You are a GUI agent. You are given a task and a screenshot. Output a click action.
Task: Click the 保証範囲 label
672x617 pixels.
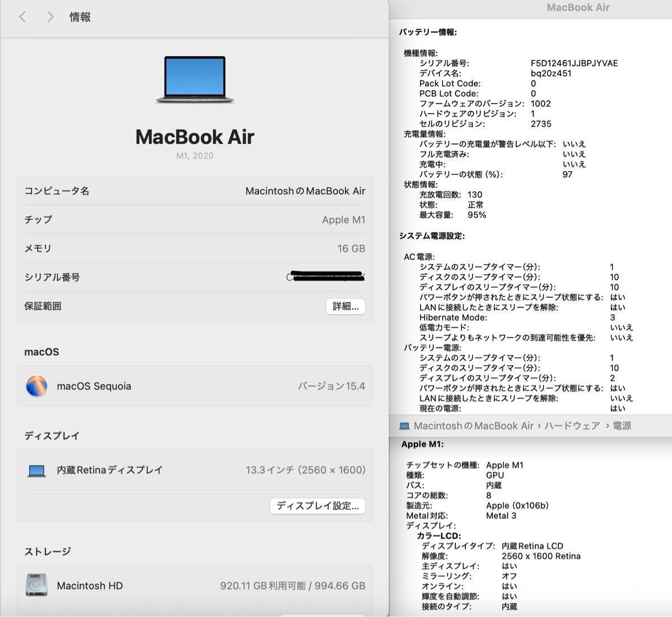43,306
